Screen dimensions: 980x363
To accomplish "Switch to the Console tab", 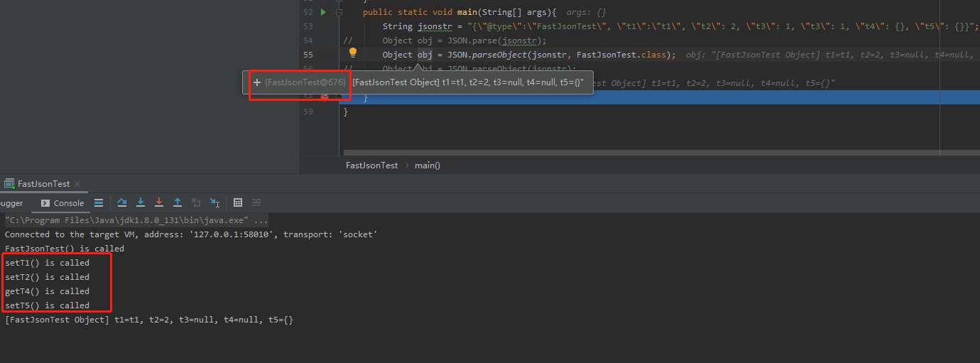I will [x=62, y=203].
